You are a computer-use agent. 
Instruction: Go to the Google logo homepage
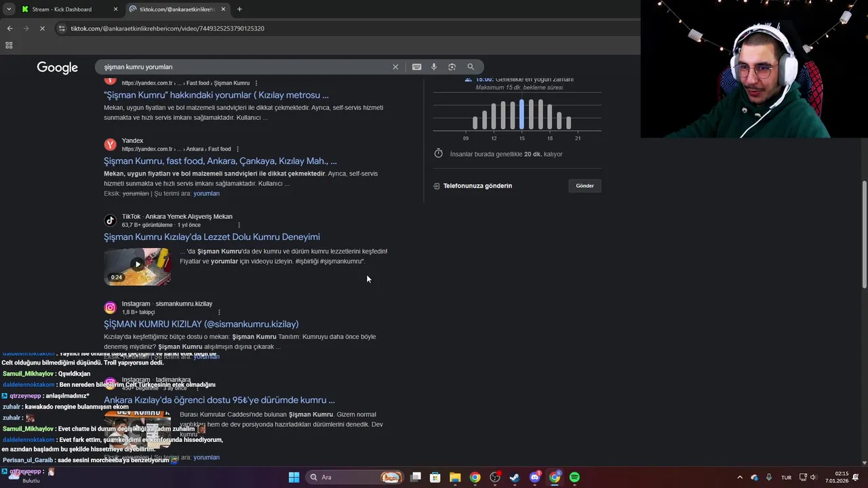pyautogui.click(x=58, y=67)
